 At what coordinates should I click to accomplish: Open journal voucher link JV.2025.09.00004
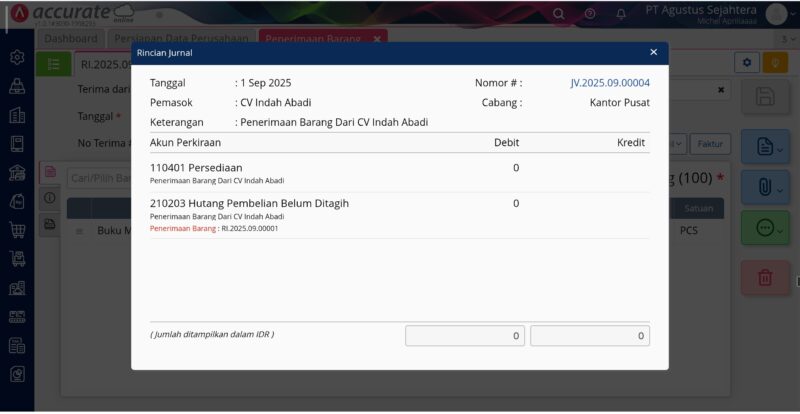(x=610, y=83)
